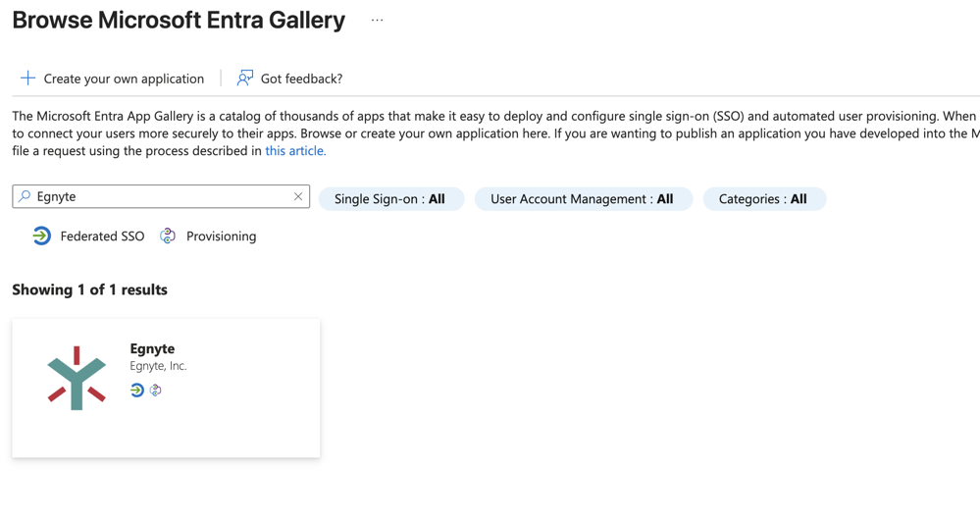The image size is (980, 524).
Task: Click the Federated SSO legend icon
Action: pyautogui.click(x=42, y=236)
